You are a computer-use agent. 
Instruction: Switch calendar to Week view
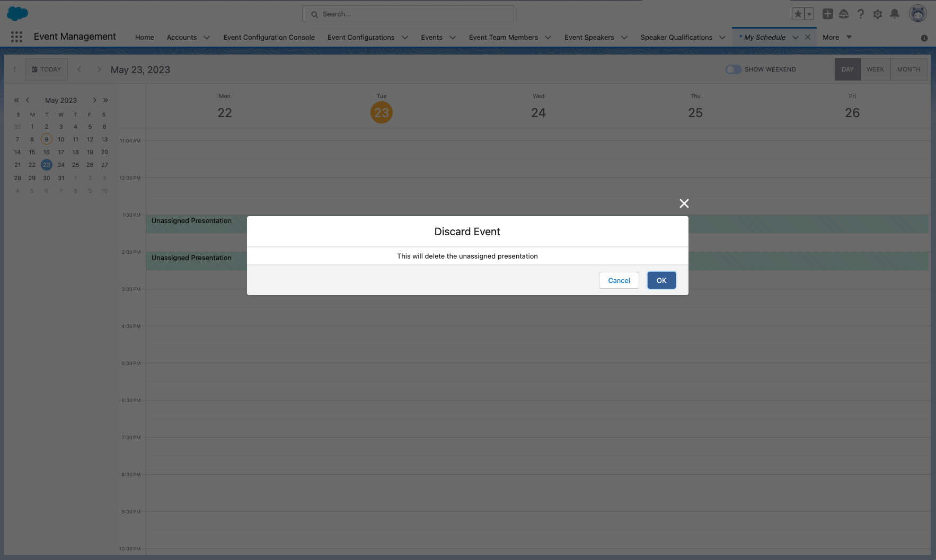coord(875,69)
